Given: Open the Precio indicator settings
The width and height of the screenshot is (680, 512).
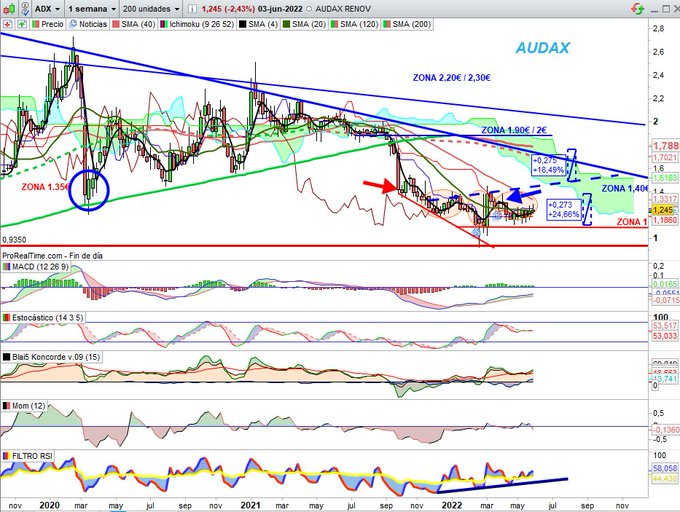Looking at the screenshot, I should pyautogui.click(x=48, y=24).
